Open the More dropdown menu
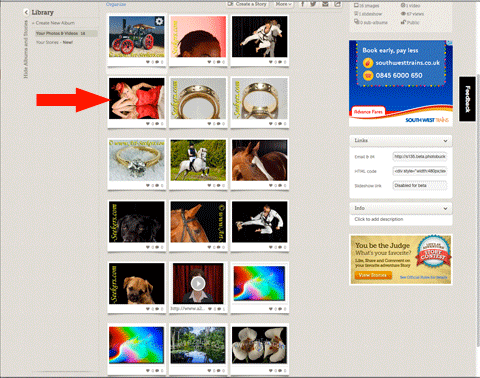 click(x=283, y=4)
